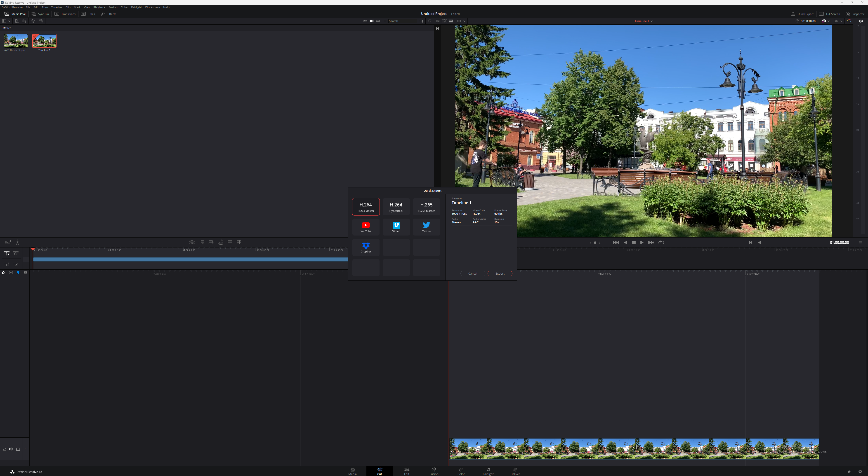This screenshot has height=476, width=868.
Task: Switch viewer to Source Tape mode
Action: coord(444,21)
